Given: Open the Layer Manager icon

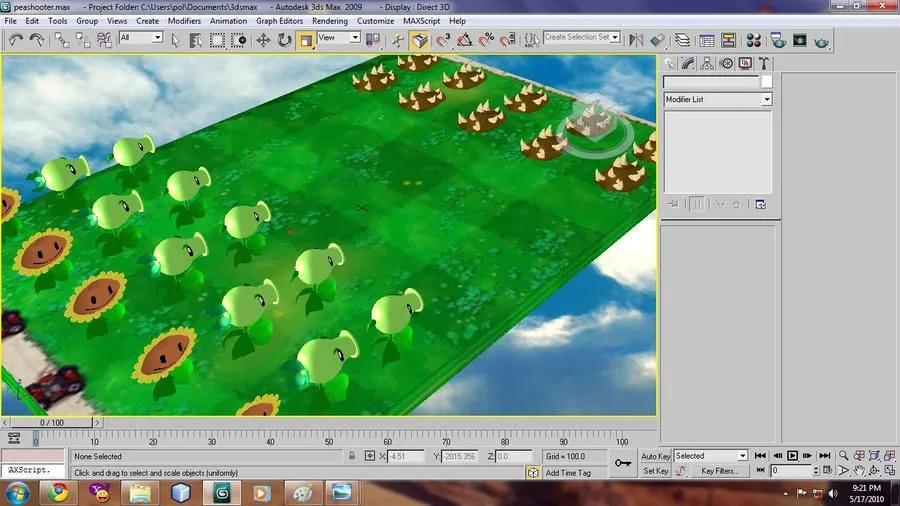Looking at the screenshot, I should click(x=682, y=40).
